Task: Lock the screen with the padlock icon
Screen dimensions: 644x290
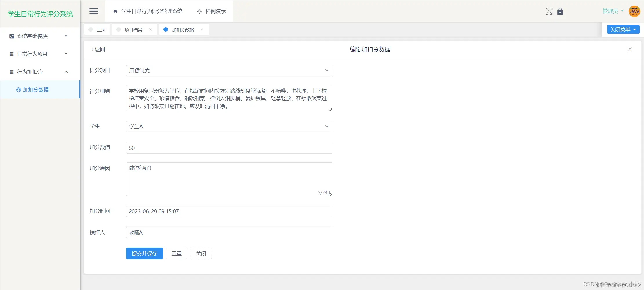Action: [560, 11]
